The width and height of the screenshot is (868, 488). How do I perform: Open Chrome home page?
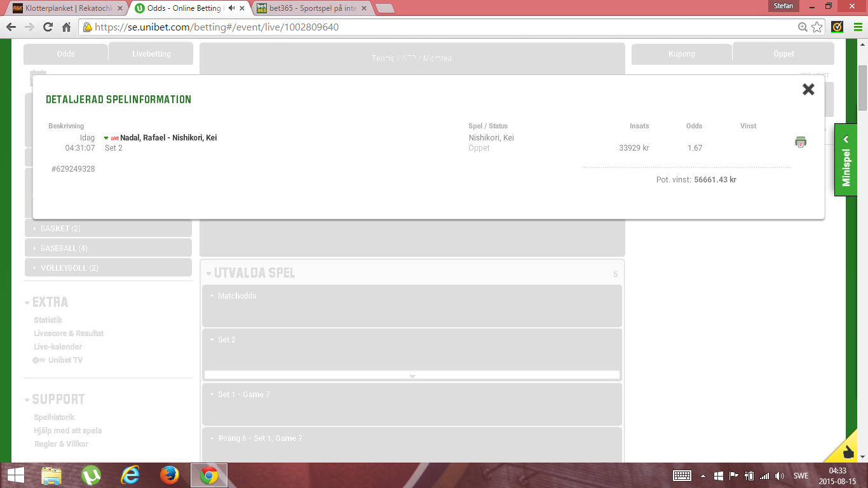click(66, 27)
